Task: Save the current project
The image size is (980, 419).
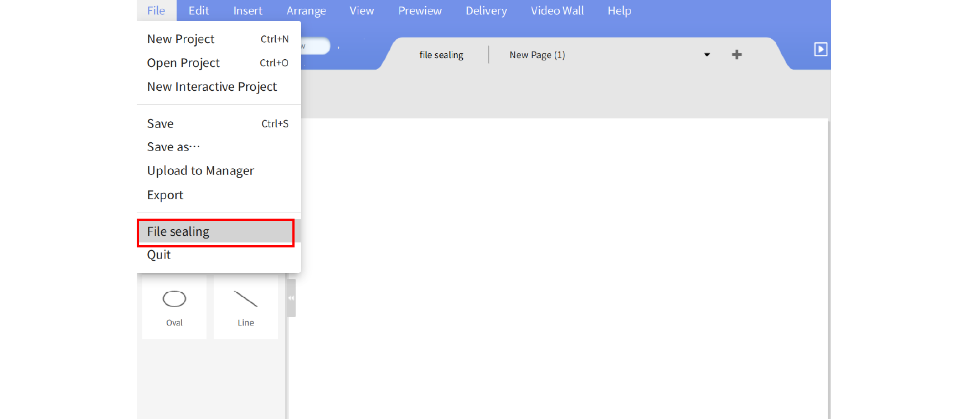Action: (x=161, y=124)
